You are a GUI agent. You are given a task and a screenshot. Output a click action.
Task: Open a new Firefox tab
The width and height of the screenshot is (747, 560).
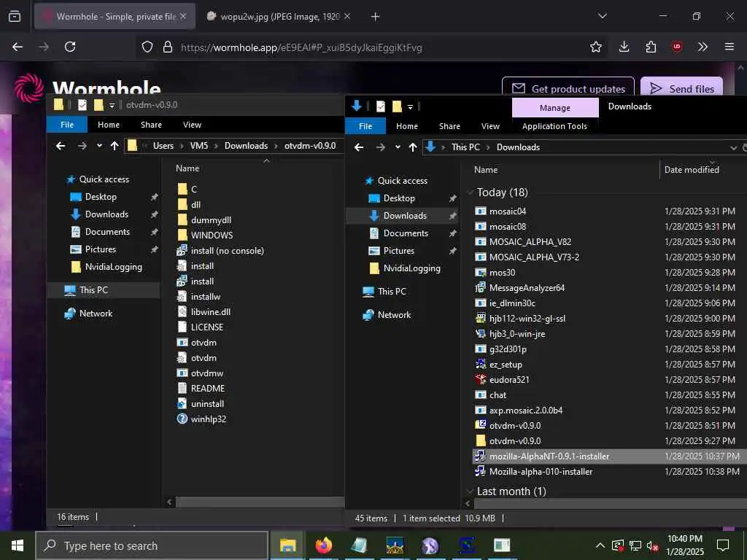tap(375, 17)
